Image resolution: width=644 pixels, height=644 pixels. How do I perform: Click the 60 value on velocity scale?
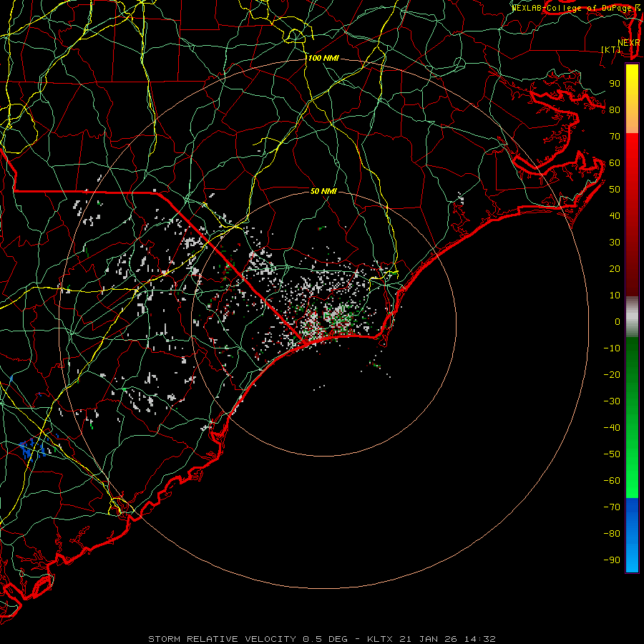615,162
